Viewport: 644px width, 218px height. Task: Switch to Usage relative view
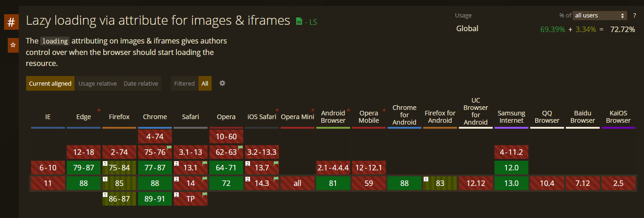tap(97, 83)
